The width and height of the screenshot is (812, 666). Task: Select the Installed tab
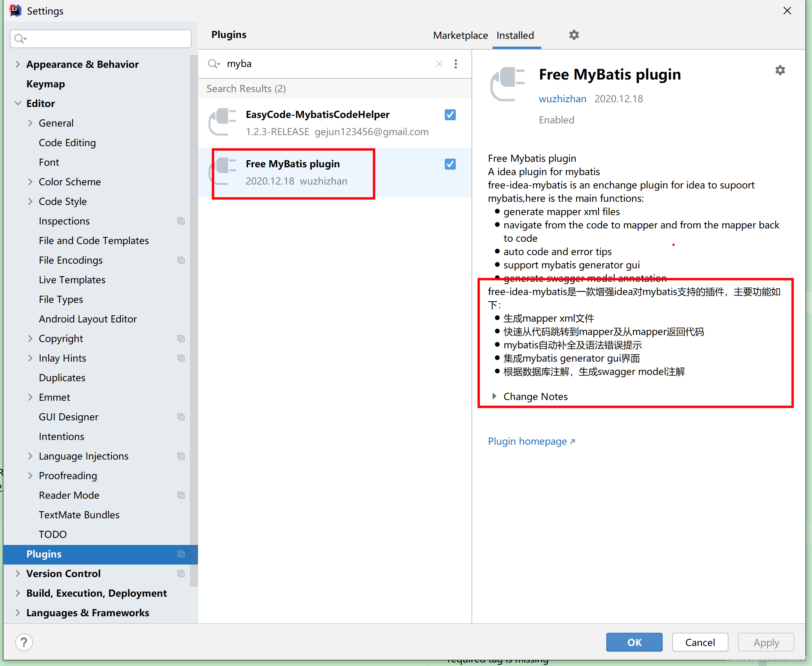coord(515,35)
